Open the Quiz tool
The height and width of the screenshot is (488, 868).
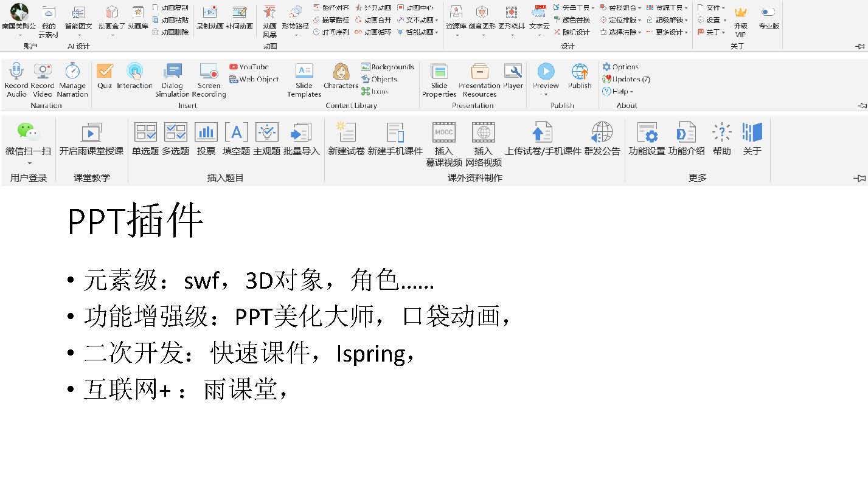[x=105, y=72]
